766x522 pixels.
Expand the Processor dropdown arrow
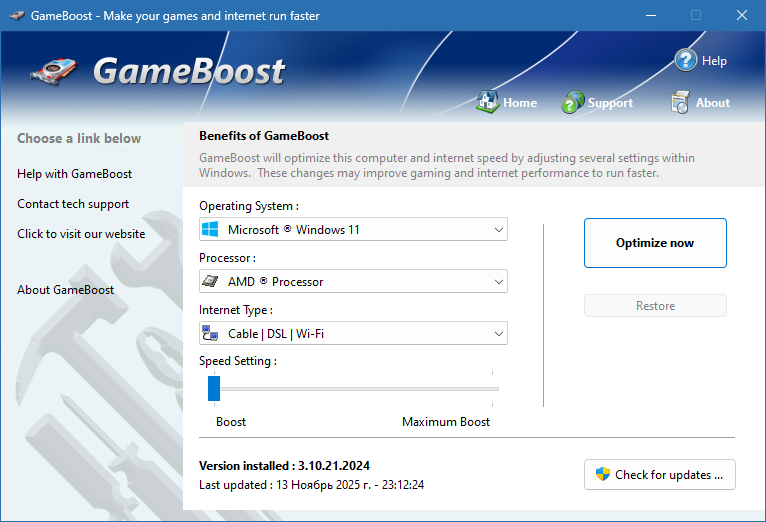coord(498,282)
